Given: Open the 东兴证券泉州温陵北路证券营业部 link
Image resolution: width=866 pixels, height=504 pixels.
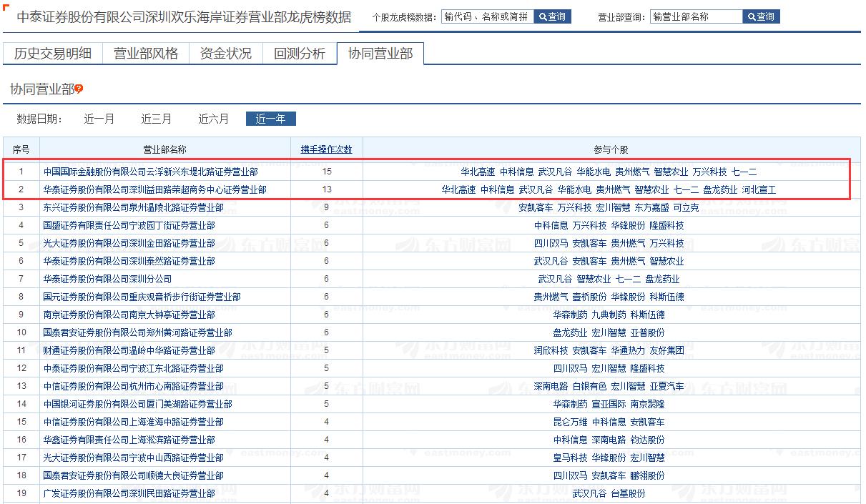Looking at the screenshot, I should [134, 207].
